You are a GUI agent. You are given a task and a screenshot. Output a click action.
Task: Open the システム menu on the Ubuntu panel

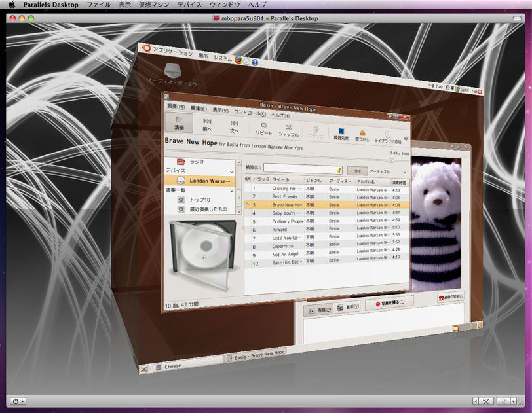pyautogui.click(x=223, y=58)
